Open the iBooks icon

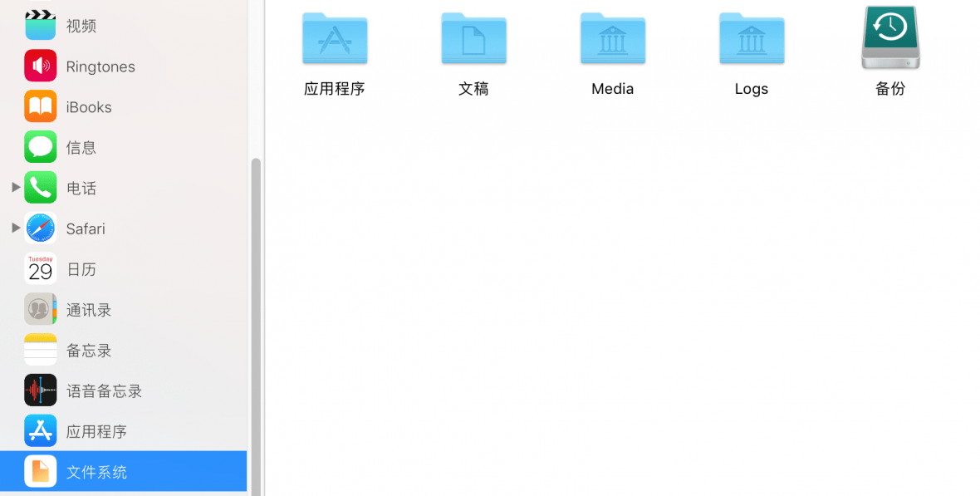(x=41, y=106)
